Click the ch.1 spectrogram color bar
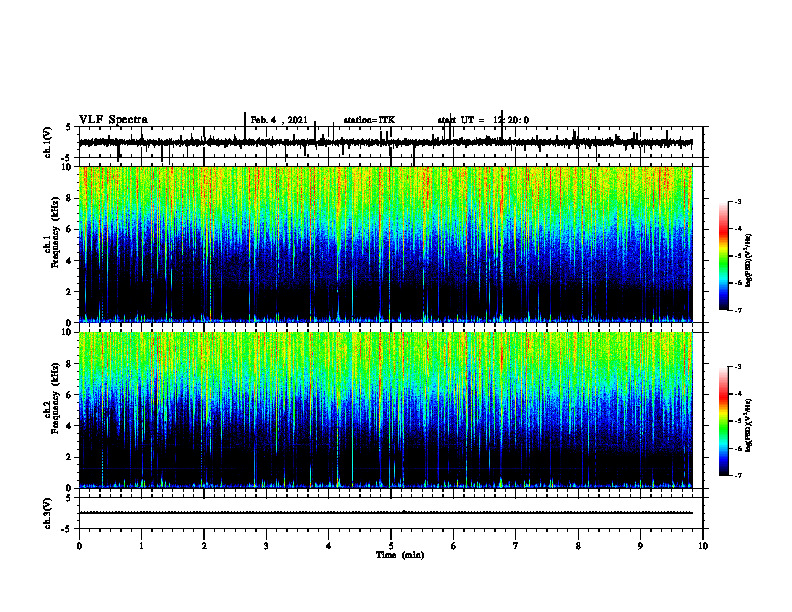The width and height of the screenshot is (792, 612). pyautogui.click(x=723, y=256)
